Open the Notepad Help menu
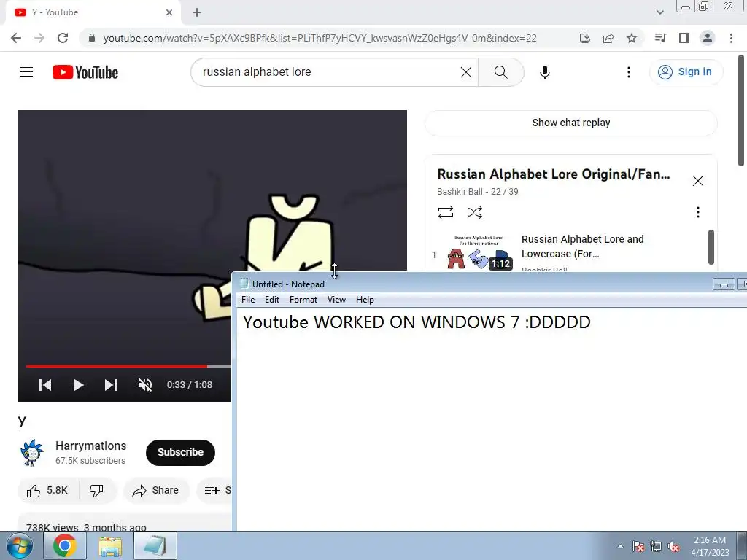 365,300
